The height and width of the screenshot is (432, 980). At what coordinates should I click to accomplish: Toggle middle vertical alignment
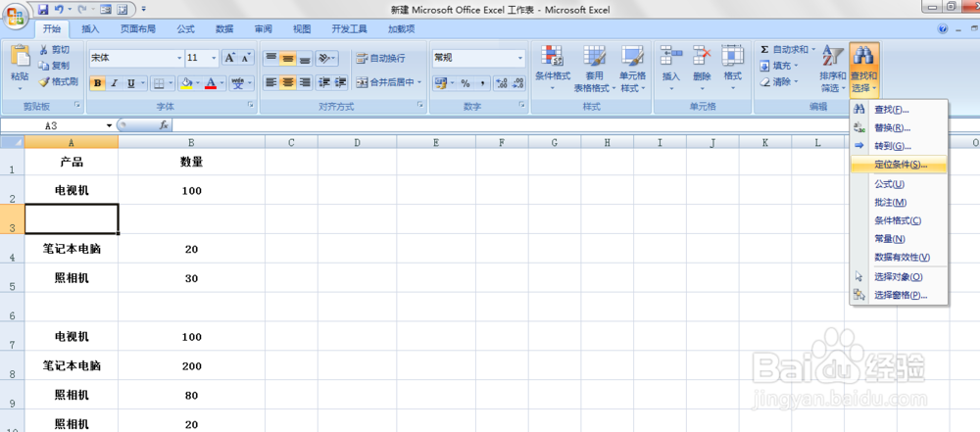coord(287,58)
